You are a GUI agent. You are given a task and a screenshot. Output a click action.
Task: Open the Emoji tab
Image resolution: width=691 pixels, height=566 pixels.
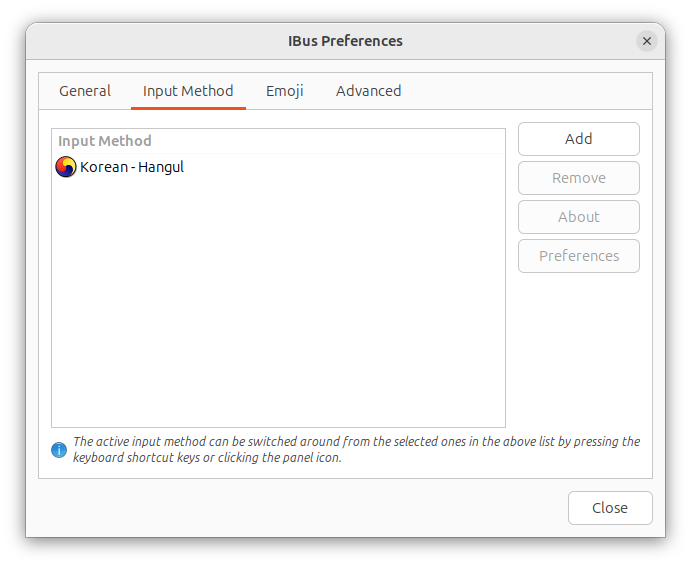click(x=285, y=91)
